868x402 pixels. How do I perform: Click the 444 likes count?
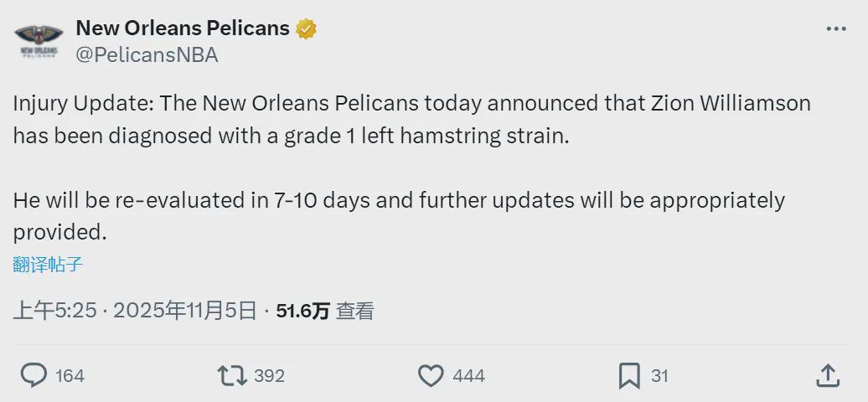(x=468, y=376)
